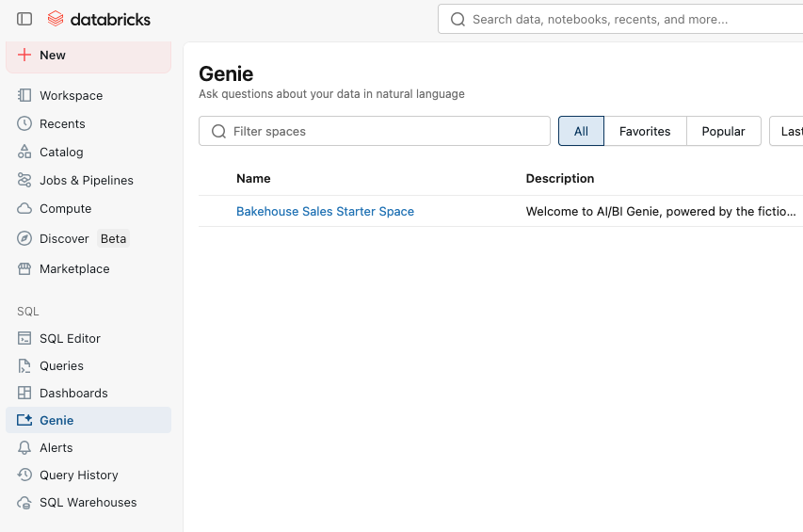Click the Catalog shapes icon
This screenshot has width=803, height=532.
[24, 152]
